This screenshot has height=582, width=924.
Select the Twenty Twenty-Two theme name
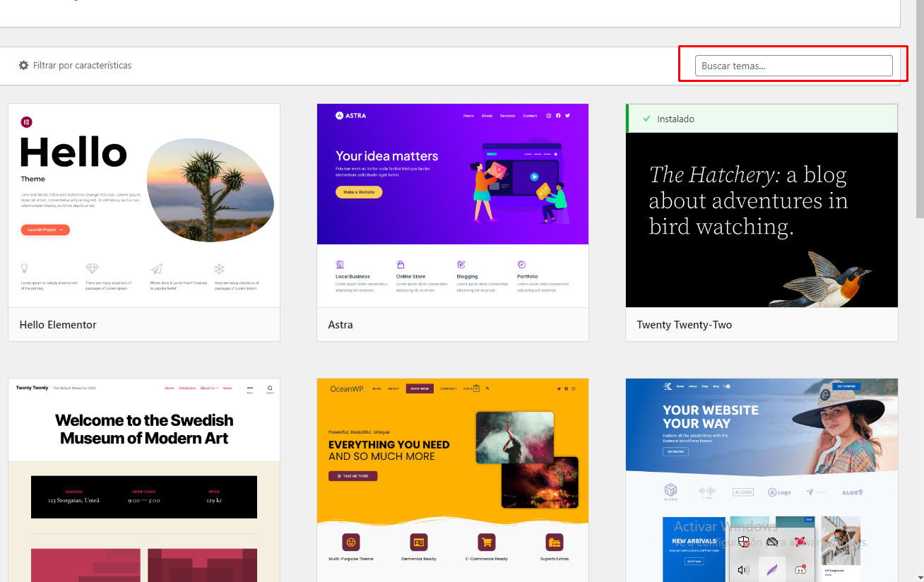coord(684,325)
